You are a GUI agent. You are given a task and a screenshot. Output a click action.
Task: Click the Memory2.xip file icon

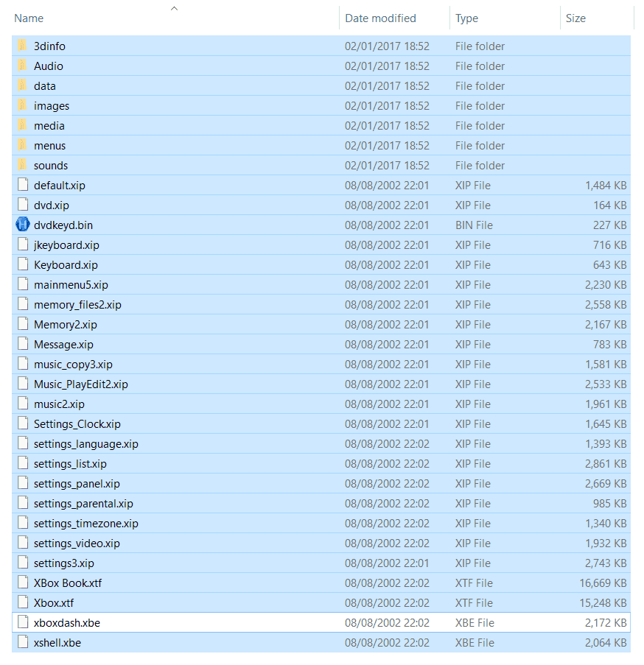23,324
